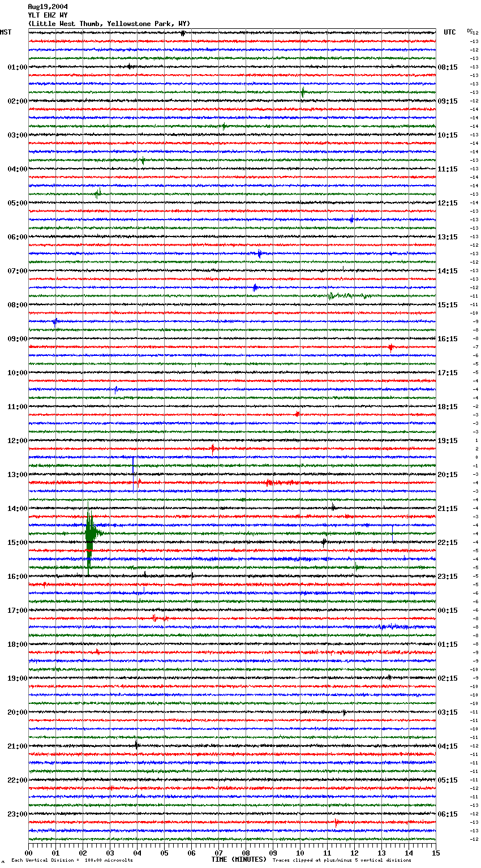
Task: Select the 17:15 UTC time label
Action: tap(448, 373)
